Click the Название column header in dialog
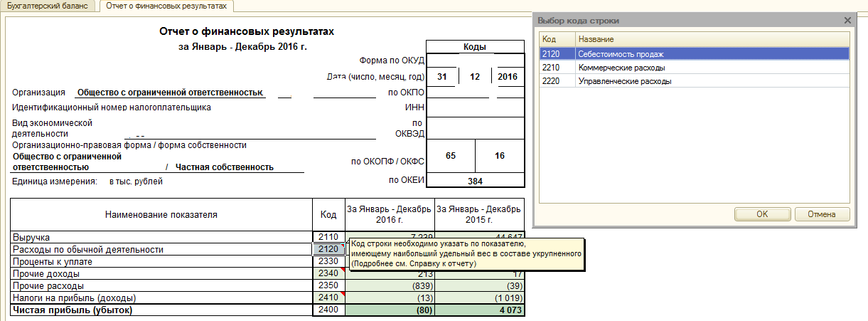Screen dimensions: 868x321 (x=711, y=38)
